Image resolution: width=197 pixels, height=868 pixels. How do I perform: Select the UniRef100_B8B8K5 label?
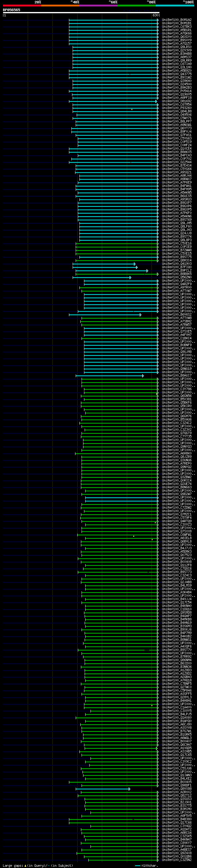click(177, 274)
